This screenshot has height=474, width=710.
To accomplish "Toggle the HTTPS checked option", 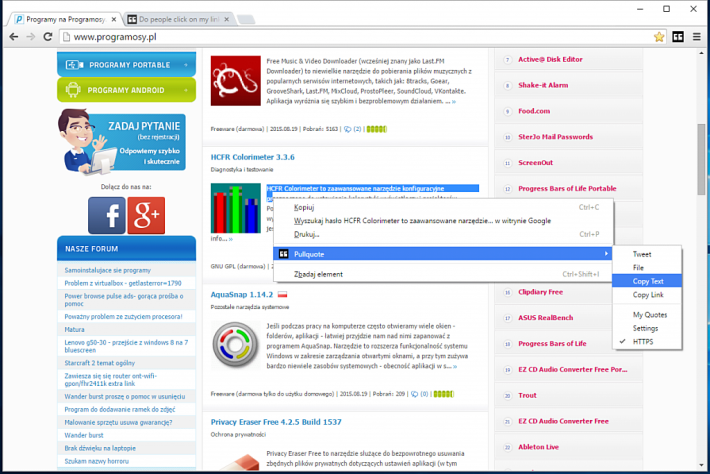I will point(647,342).
